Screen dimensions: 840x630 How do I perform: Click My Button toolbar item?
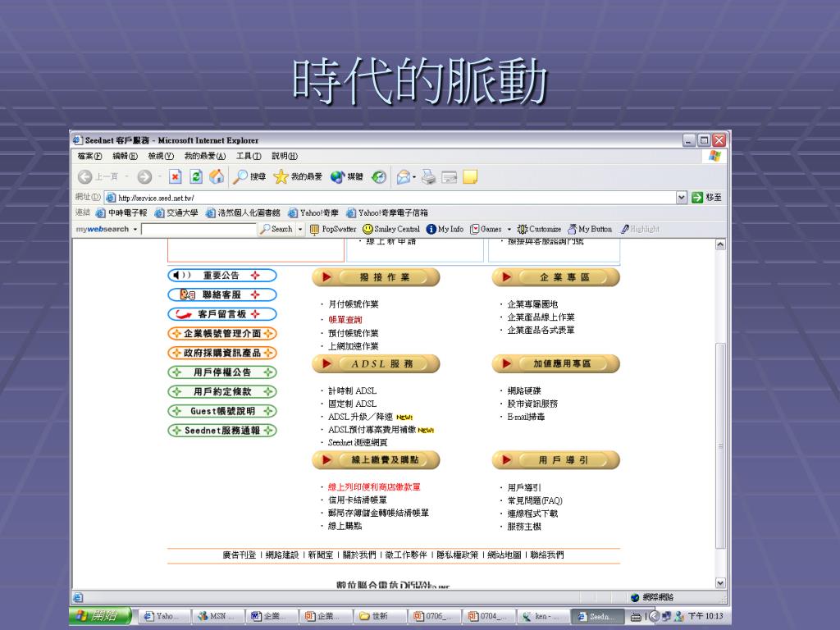(x=589, y=229)
